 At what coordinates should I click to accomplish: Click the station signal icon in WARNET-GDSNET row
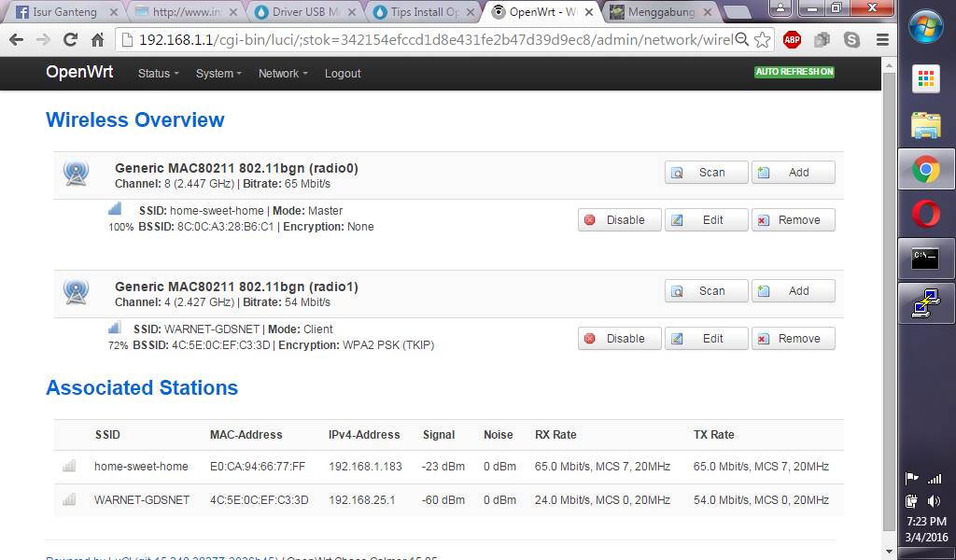[x=69, y=499]
